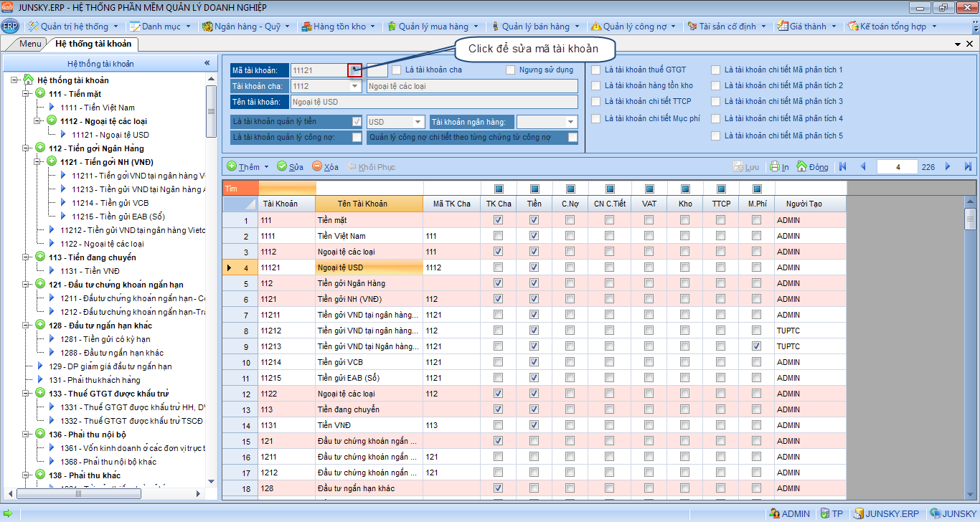Click the In (print) printer icon
Viewport: 980px width, 522px height.
pyautogui.click(x=775, y=167)
